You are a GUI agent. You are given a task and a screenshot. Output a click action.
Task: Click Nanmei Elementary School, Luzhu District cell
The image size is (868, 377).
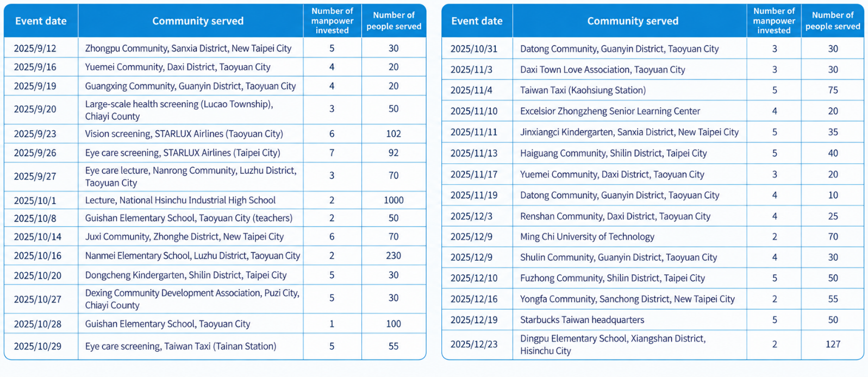pyautogui.click(x=192, y=256)
